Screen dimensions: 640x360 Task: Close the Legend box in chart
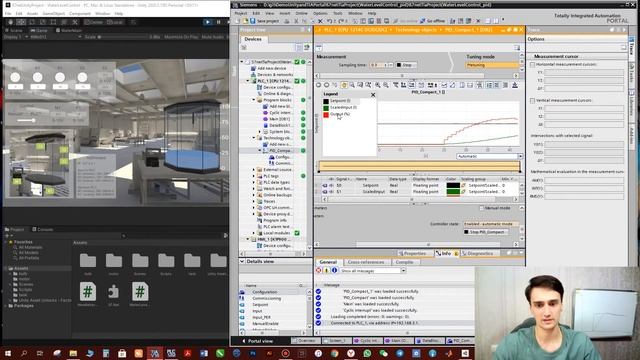pyautogui.click(x=373, y=95)
